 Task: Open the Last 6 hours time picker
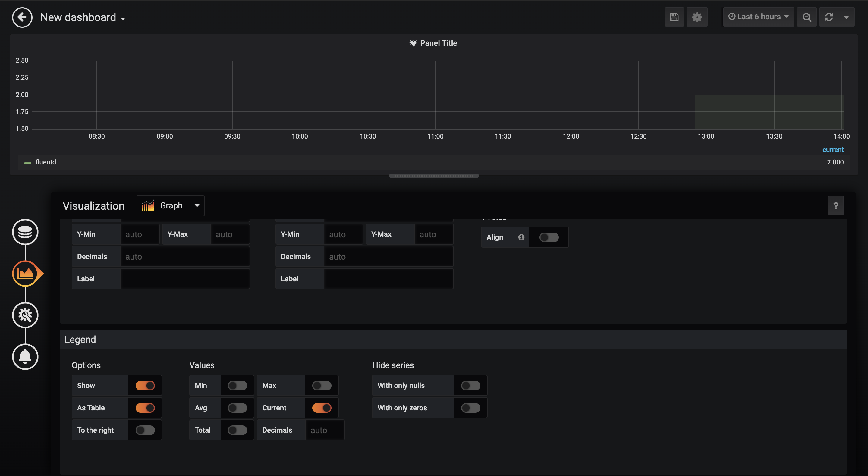click(x=759, y=17)
